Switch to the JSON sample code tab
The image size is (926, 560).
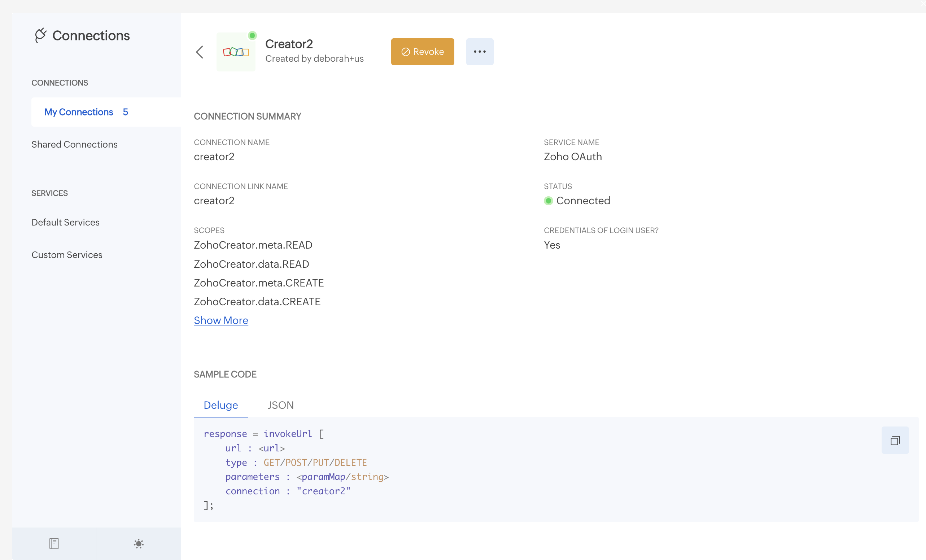pos(280,405)
